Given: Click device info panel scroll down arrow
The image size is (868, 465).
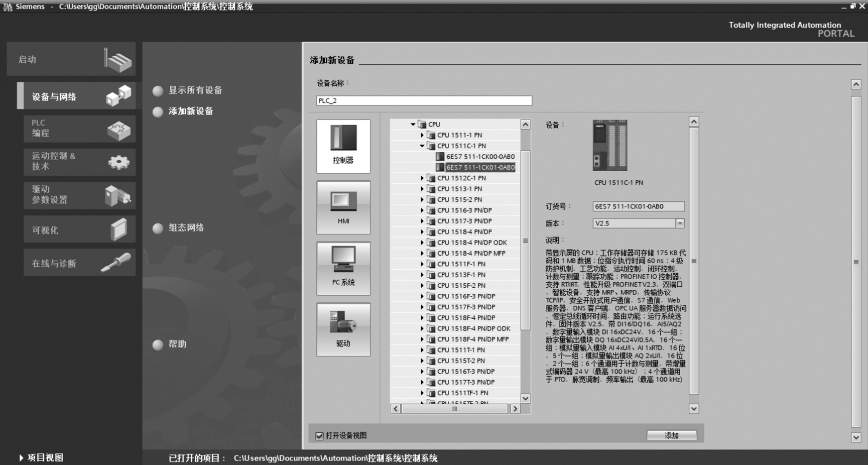Looking at the screenshot, I should tap(694, 409).
